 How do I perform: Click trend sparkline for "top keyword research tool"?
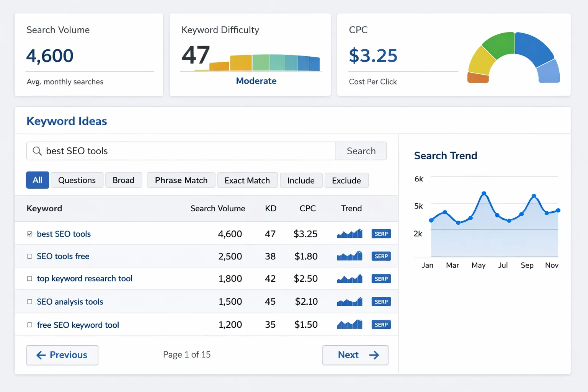pyautogui.click(x=349, y=279)
